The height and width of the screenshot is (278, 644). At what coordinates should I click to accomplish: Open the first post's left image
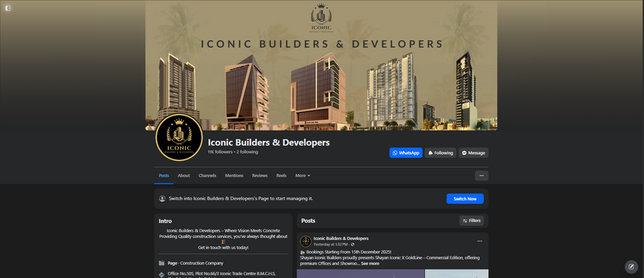(x=360, y=273)
